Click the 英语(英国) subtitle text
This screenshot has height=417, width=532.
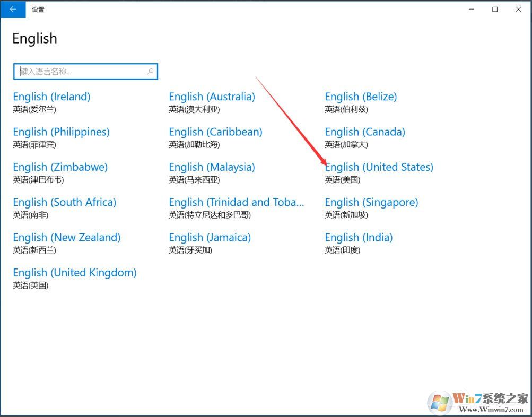click(x=31, y=285)
